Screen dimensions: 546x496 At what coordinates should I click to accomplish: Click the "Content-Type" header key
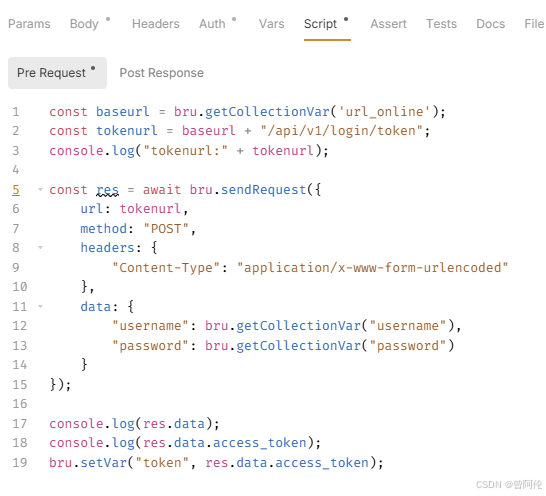(x=166, y=268)
